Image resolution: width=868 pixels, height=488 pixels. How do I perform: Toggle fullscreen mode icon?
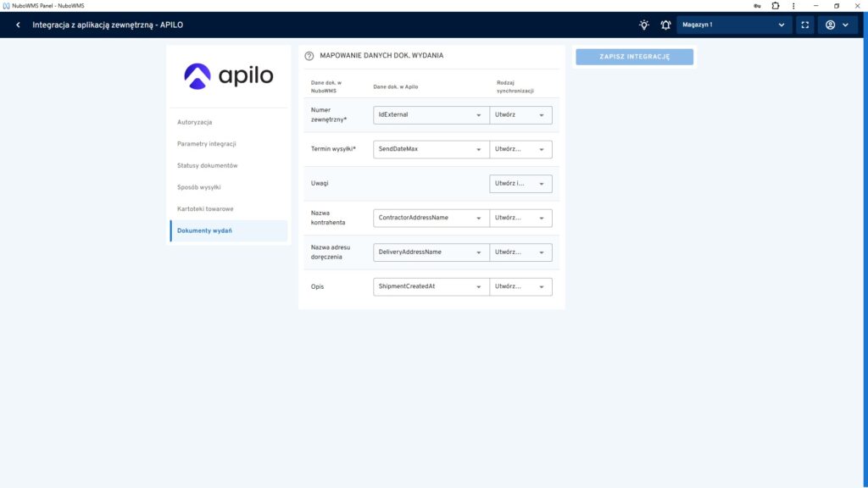(805, 25)
